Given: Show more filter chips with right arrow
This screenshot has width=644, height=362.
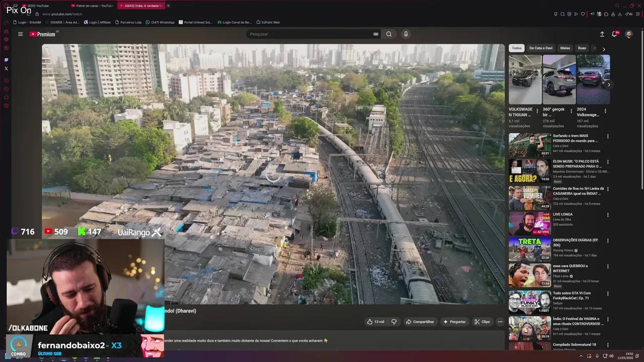Looking at the screenshot, I should [x=604, y=49].
